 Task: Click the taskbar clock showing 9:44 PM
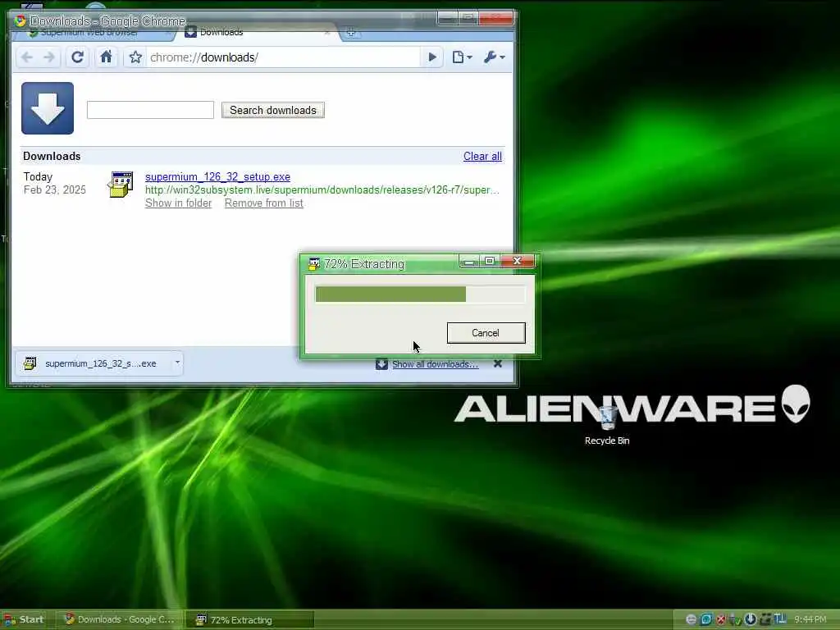pos(810,619)
